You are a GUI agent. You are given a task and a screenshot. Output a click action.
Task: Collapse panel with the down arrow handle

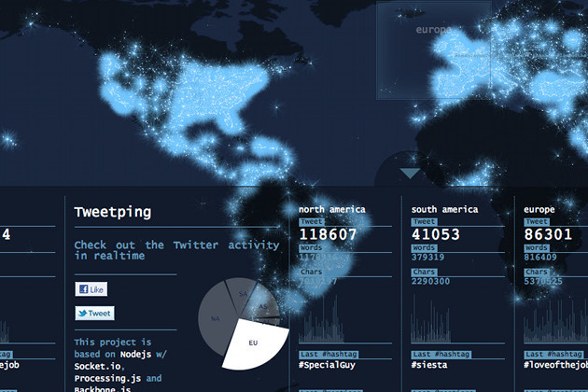(x=408, y=173)
